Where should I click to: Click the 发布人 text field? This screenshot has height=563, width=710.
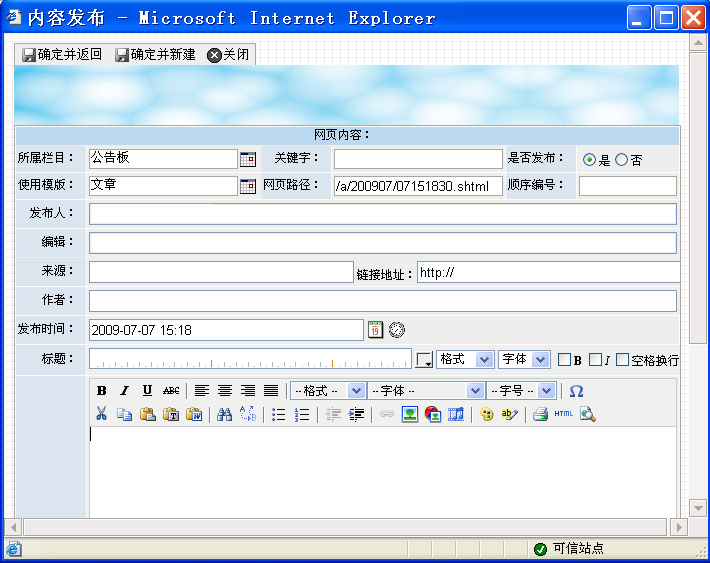tap(383, 214)
